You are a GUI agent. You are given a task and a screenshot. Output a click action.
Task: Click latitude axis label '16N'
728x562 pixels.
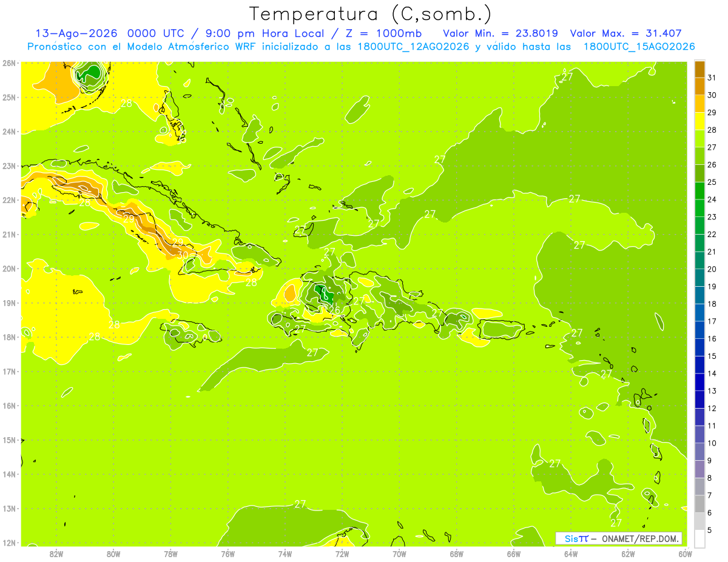[8, 406]
